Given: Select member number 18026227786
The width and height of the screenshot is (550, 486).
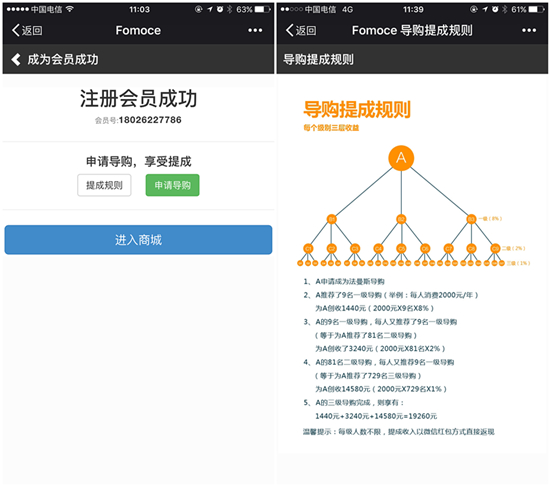Looking at the screenshot, I should (150, 120).
